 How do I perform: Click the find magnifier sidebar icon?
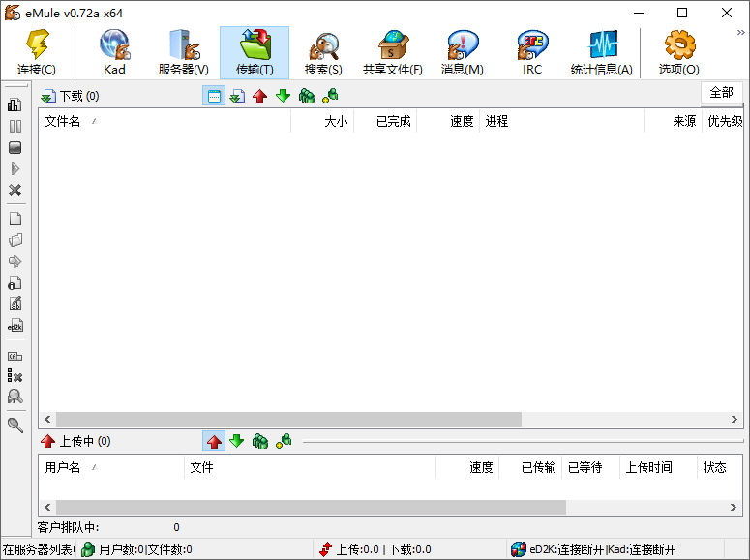click(15, 426)
